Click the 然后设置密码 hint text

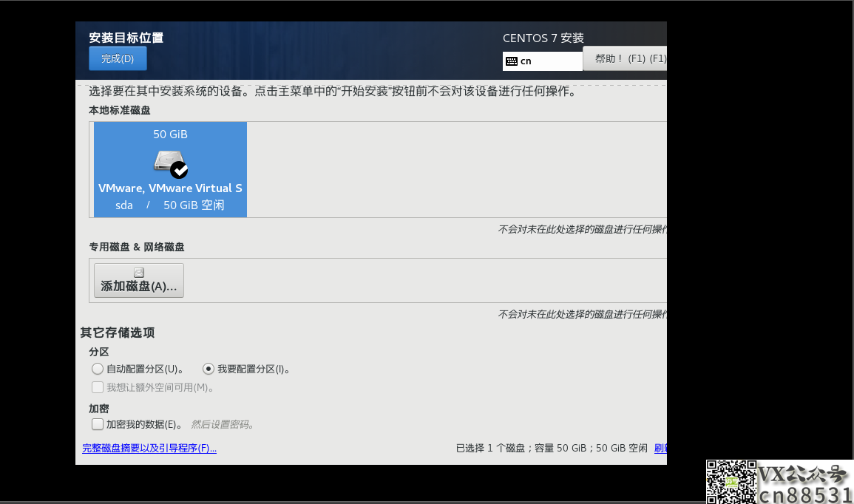(x=223, y=424)
